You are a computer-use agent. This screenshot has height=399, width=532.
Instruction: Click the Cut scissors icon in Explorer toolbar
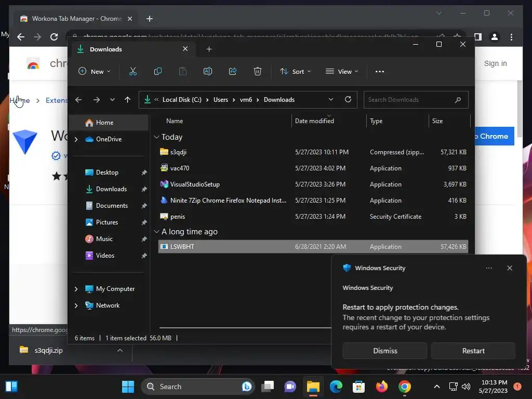[x=132, y=72]
